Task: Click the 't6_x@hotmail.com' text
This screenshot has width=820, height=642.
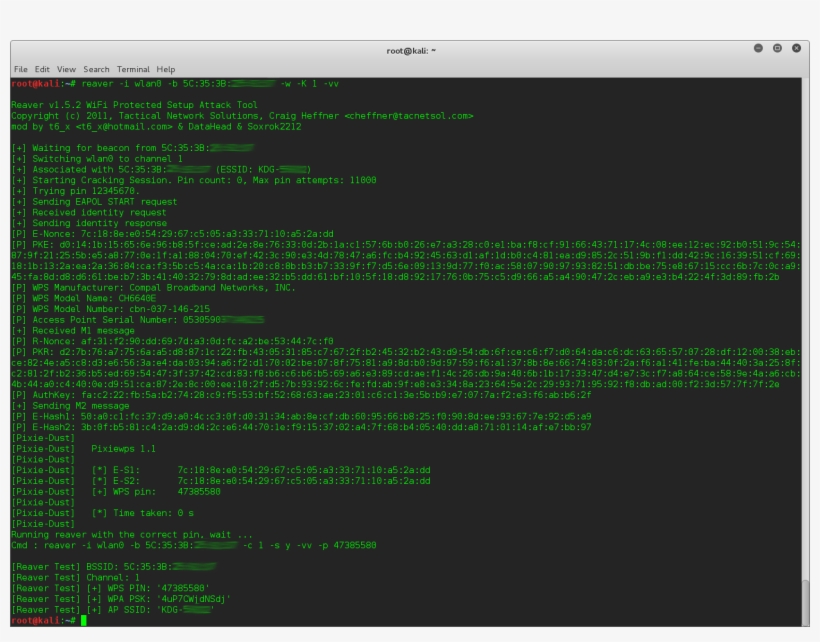Action: (123, 127)
